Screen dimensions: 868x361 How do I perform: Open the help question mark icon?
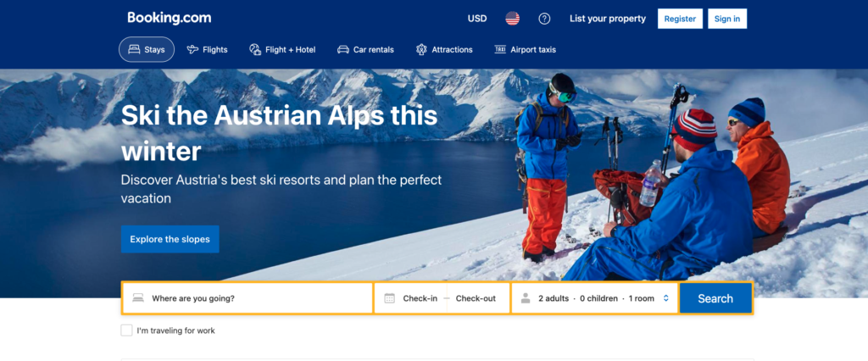544,19
